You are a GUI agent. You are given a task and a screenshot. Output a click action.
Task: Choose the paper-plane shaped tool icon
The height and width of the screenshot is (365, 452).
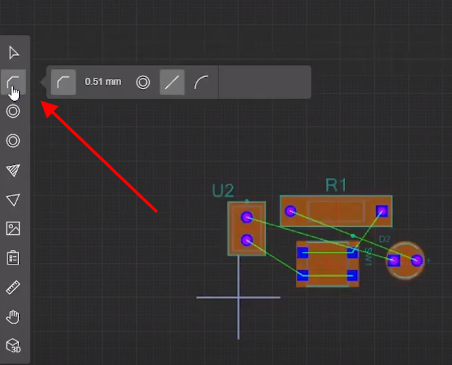(13, 170)
